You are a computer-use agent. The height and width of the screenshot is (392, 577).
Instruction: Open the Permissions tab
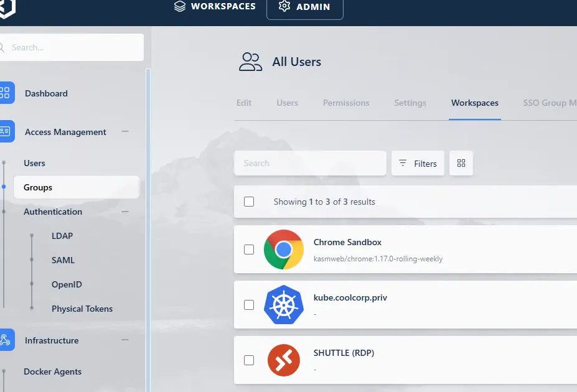coord(346,103)
